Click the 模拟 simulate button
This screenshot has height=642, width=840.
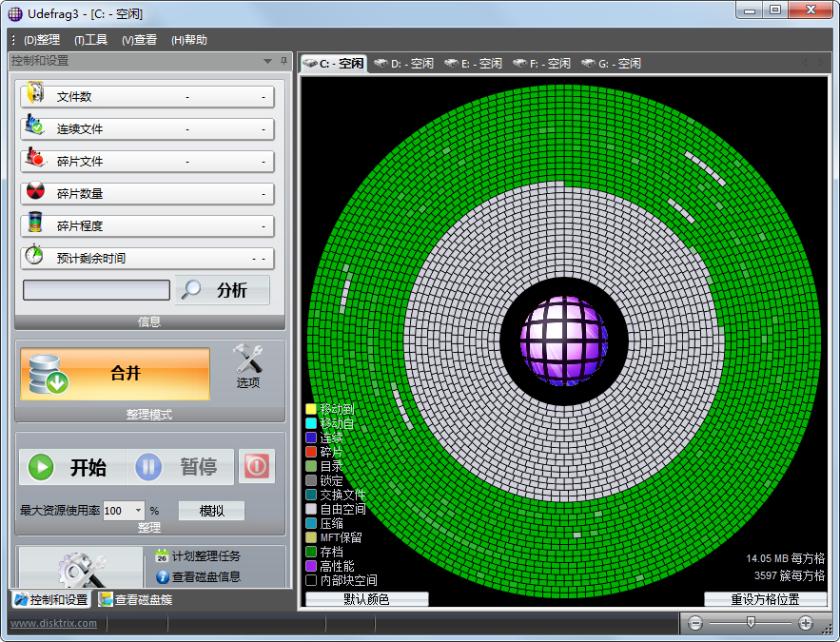211,511
